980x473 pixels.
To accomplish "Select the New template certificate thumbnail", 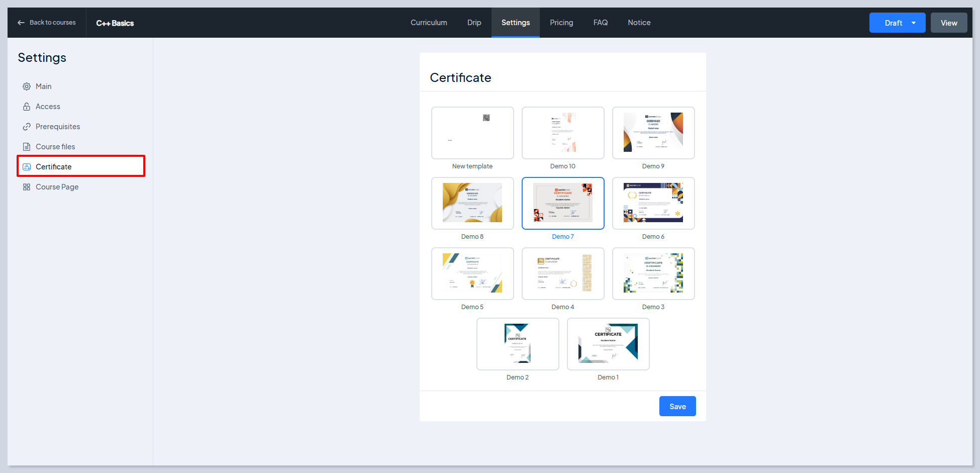I will point(472,133).
